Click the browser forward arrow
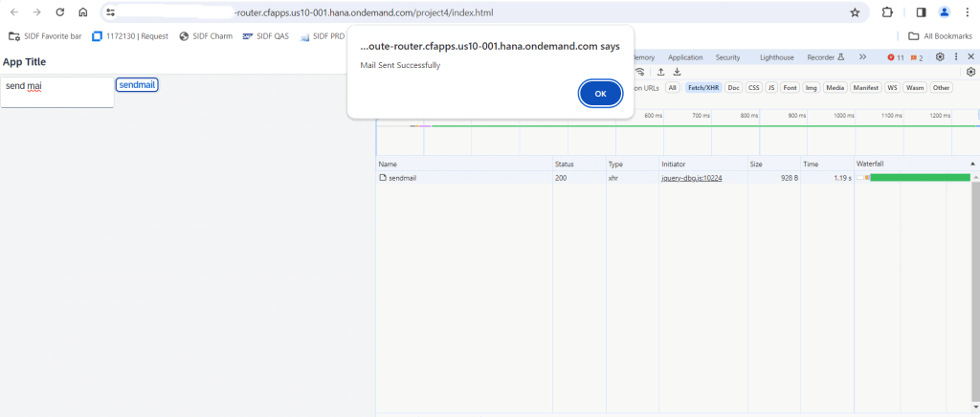 pos(37,12)
